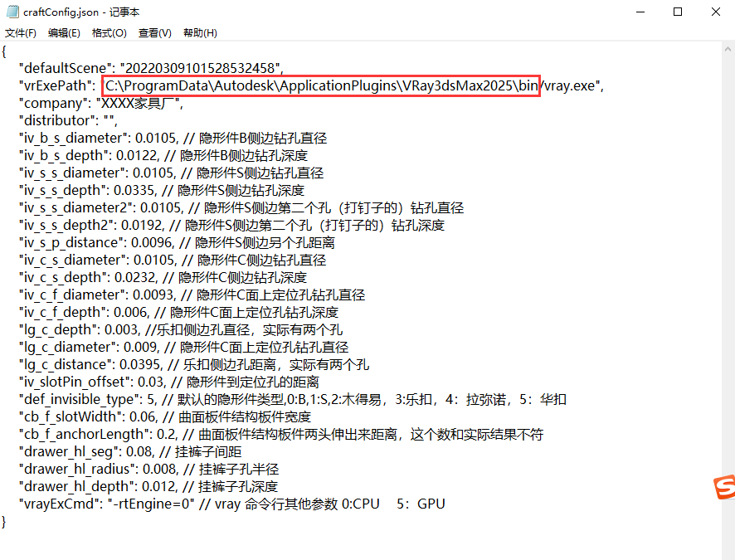Click the "lg_c_depth" line

181,329
